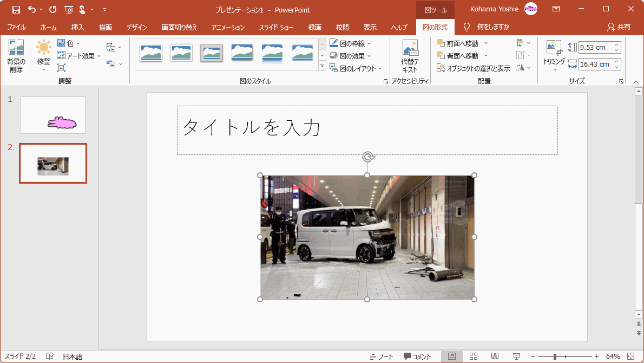
Task: Open the Selection Pane (オブジェクトの選択と表示)
Action: tap(474, 68)
